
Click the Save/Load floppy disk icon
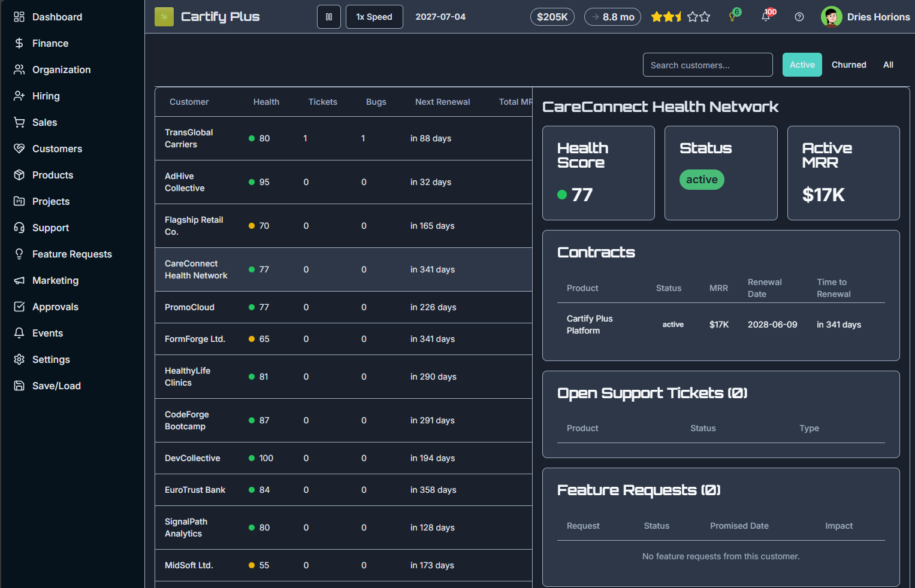(x=19, y=386)
